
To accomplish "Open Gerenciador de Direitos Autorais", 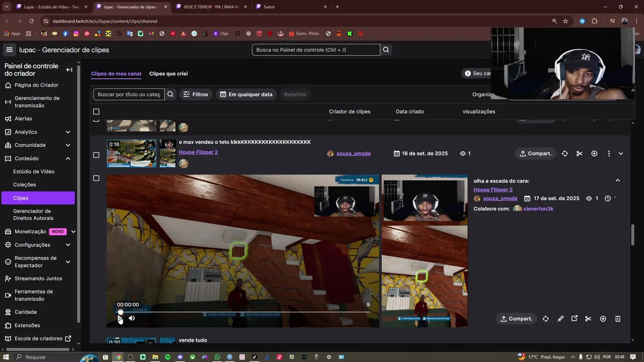I will pos(33,215).
